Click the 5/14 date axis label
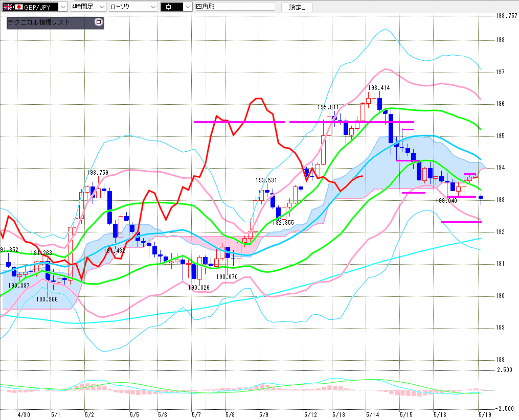 [373, 415]
